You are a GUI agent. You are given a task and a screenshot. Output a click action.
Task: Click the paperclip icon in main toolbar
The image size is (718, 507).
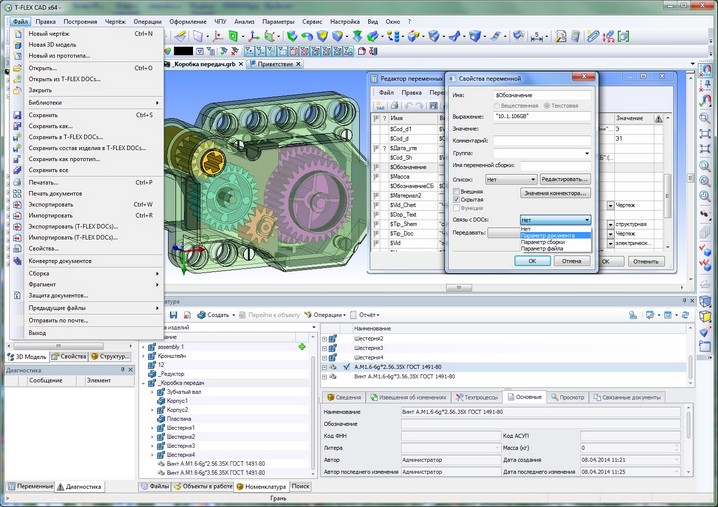[593, 36]
